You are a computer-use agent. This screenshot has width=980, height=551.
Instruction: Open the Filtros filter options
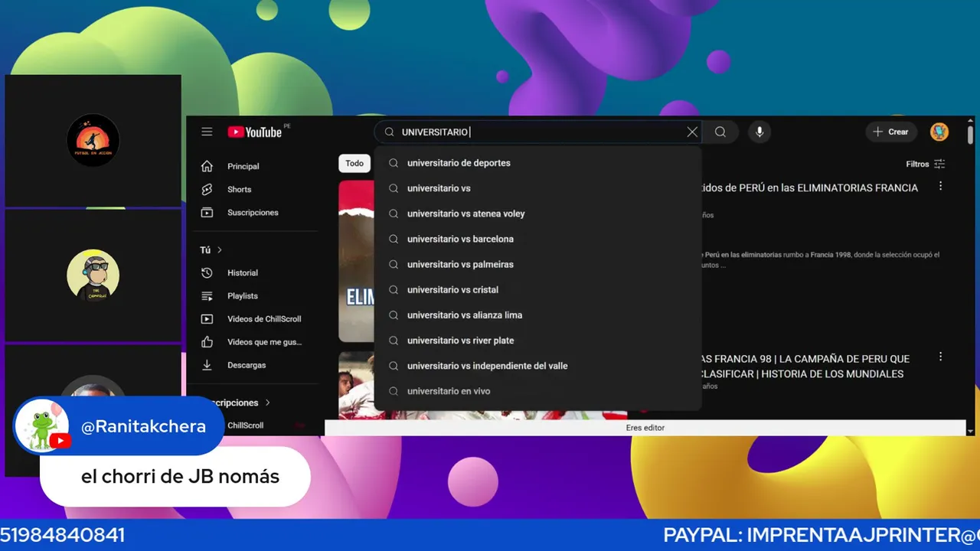click(925, 164)
